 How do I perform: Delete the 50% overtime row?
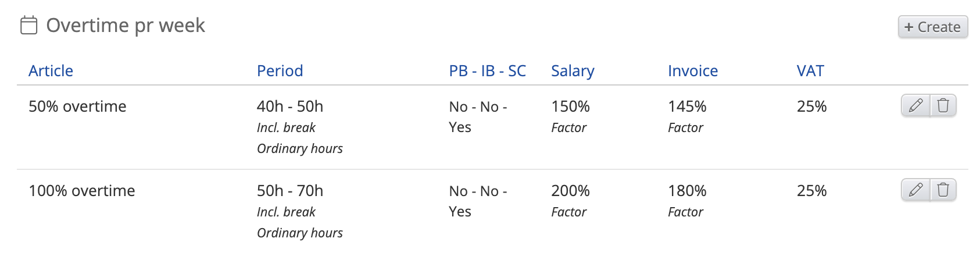click(943, 105)
